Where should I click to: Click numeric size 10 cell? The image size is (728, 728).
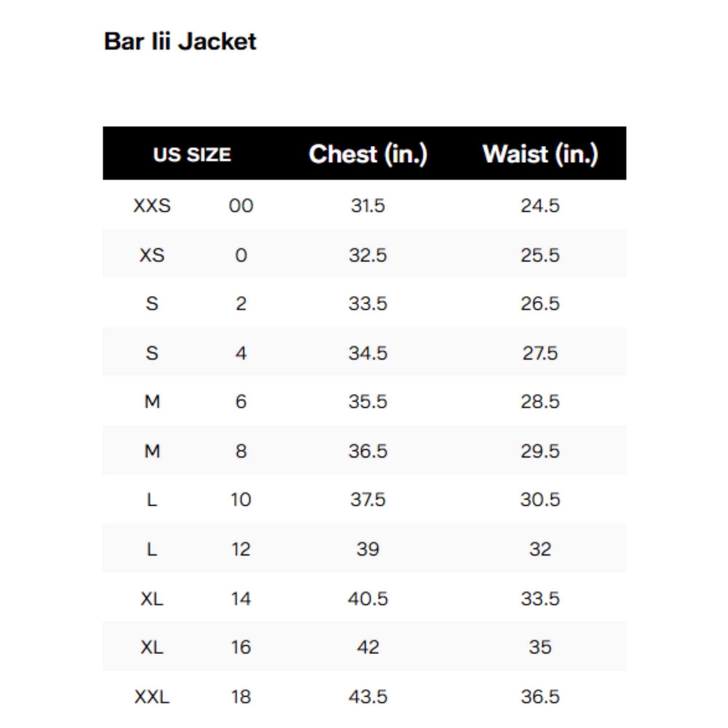click(241, 500)
